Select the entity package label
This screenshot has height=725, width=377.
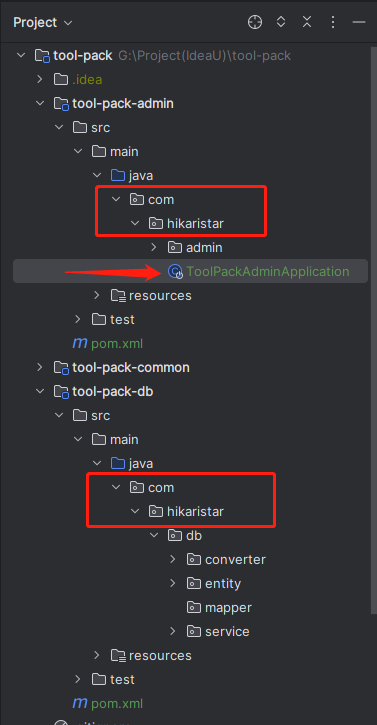click(x=223, y=584)
